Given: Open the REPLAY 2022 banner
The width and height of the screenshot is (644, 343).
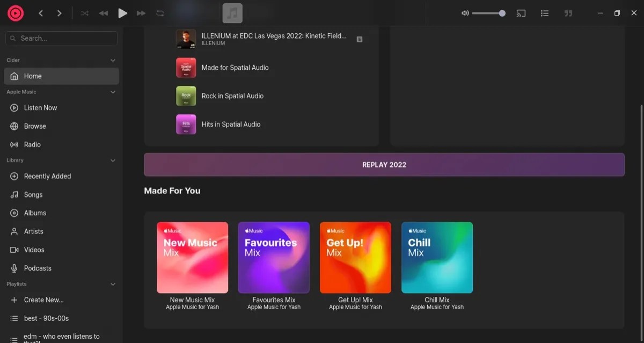Looking at the screenshot, I should click(384, 165).
